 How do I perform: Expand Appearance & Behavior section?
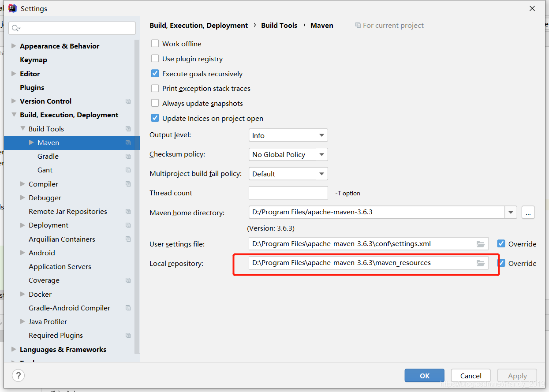[x=14, y=46]
